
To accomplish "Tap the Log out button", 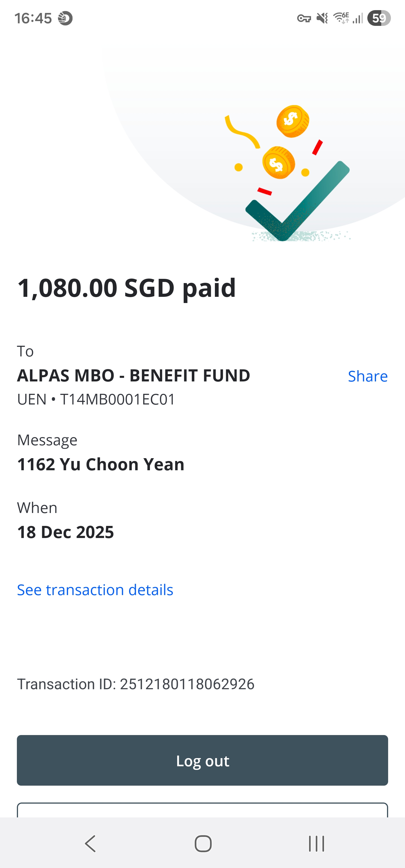I will 202,760.
